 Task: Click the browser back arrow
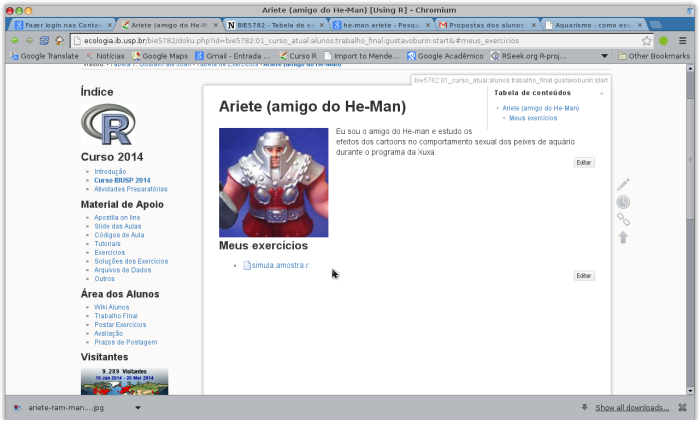point(14,41)
